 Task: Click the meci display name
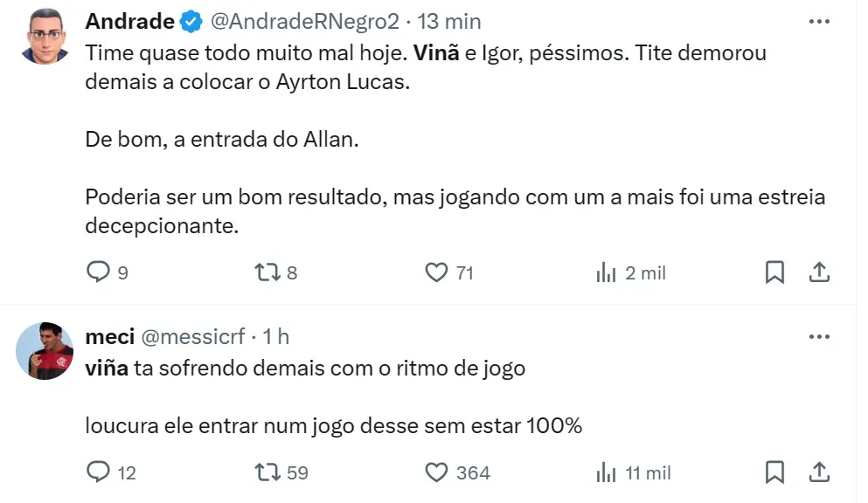(108, 336)
